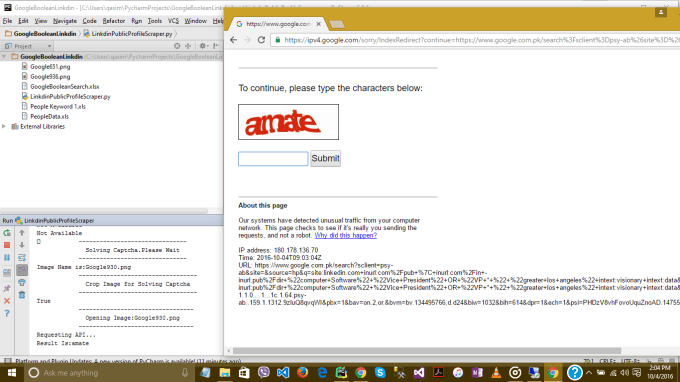
Task: Open the Window menu
Action: pyautogui.click(x=195, y=21)
